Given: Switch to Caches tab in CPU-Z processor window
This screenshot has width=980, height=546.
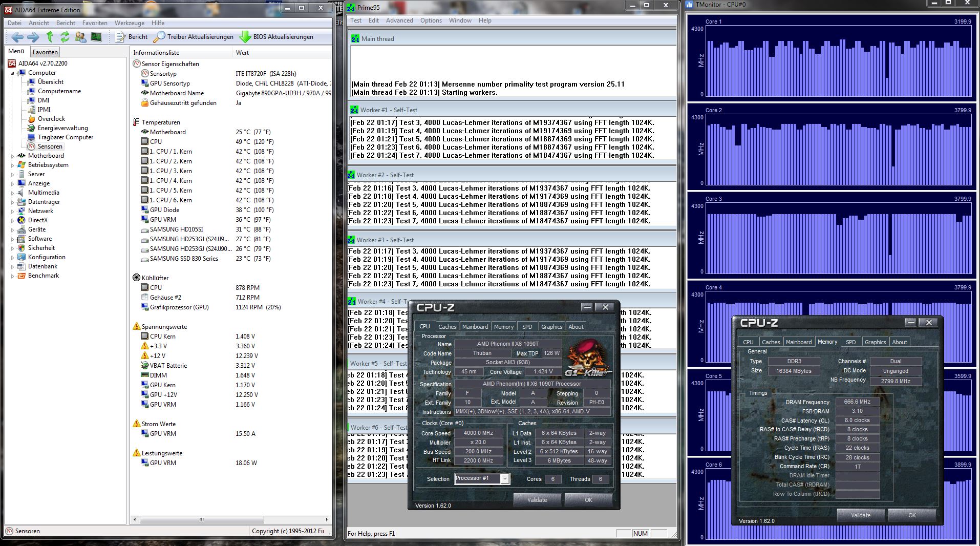Looking at the screenshot, I should (447, 327).
